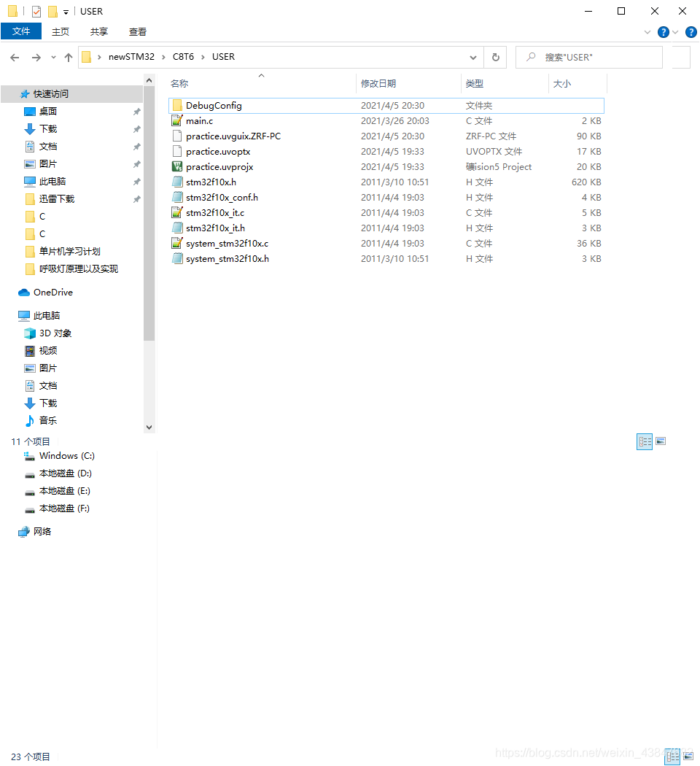700x766 pixels.
Task: Open Explorer help with question mark
Action: pos(663,32)
